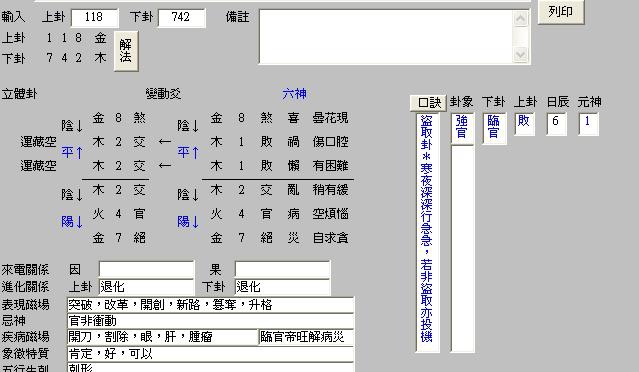Image resolution: width=639 pixels, height=372 pixels.
Task: Click the 五行生剋 field showing 剋刑
Action: 210,368
